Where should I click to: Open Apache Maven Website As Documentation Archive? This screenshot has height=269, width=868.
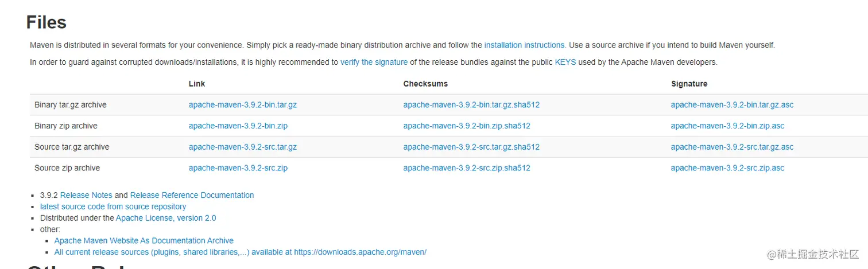point(144,241)
